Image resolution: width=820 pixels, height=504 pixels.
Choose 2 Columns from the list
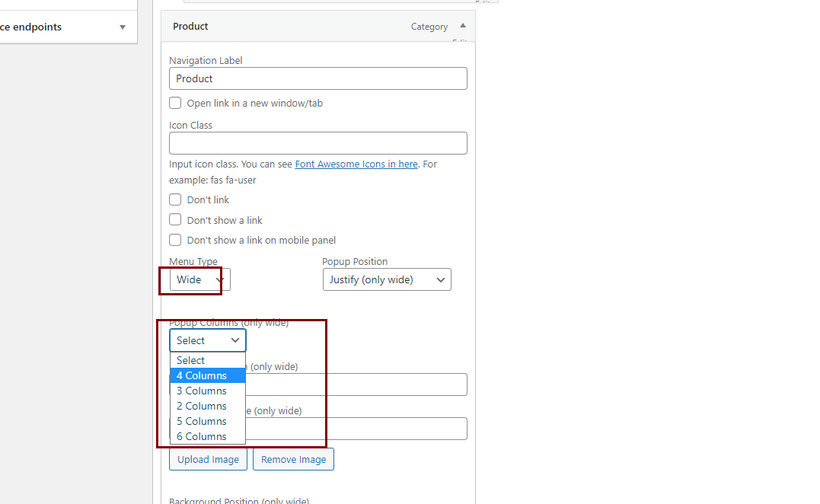point(208,406)
